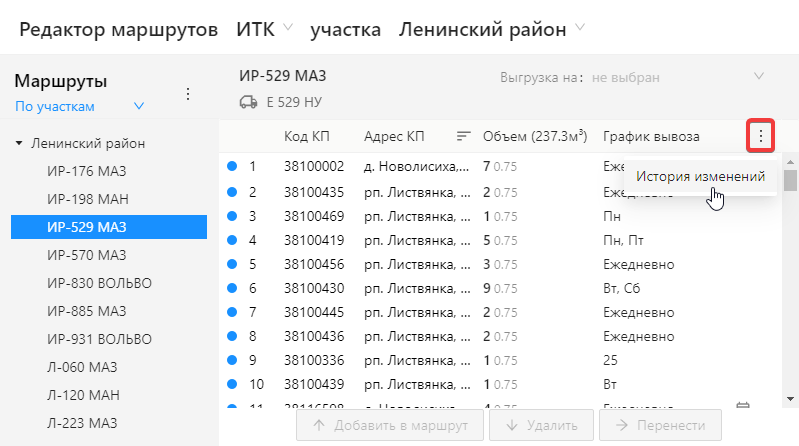The height and width of the screenshot is (446, 799).
Task: Click the three-dot menu beside Маршруты
Action: point(187,94)
